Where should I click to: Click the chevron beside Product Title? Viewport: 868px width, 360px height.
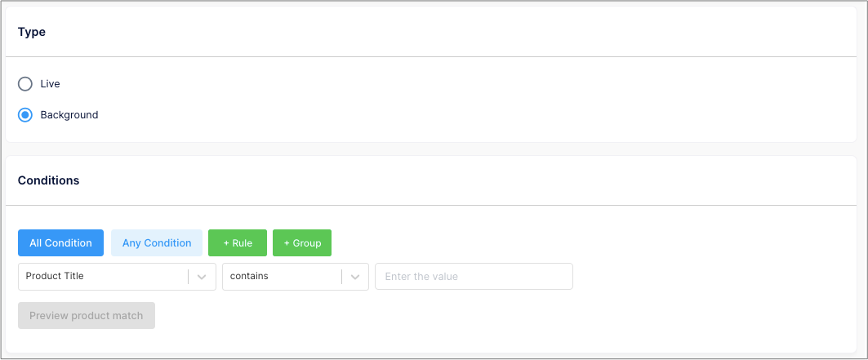[202, 277]
